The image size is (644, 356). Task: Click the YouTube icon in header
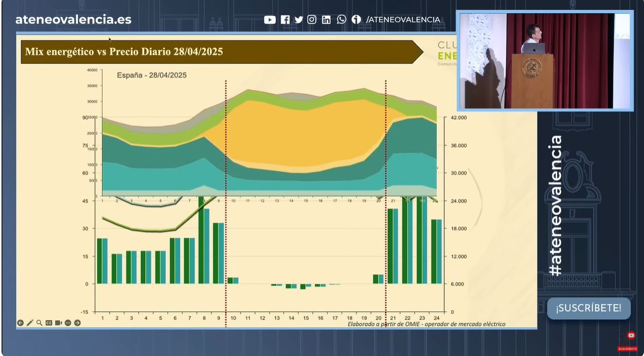click(270, 20)
